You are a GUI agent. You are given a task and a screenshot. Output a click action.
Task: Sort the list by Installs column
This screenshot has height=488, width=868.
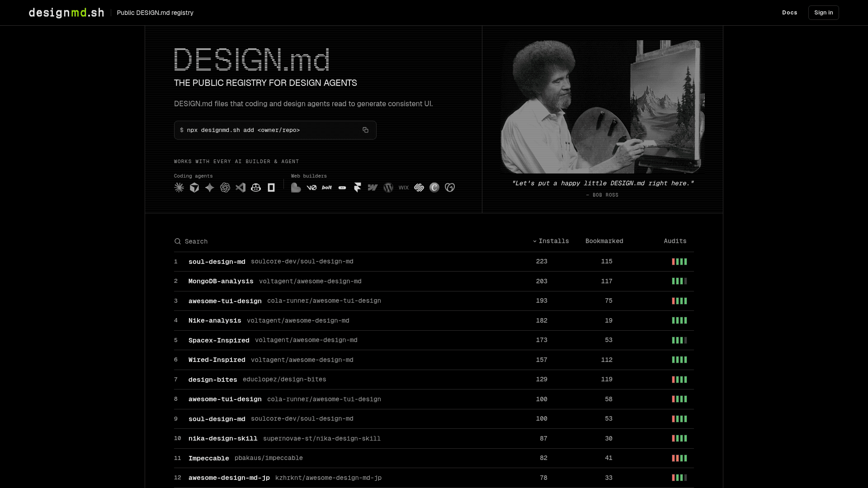click(x=551, y=241)
